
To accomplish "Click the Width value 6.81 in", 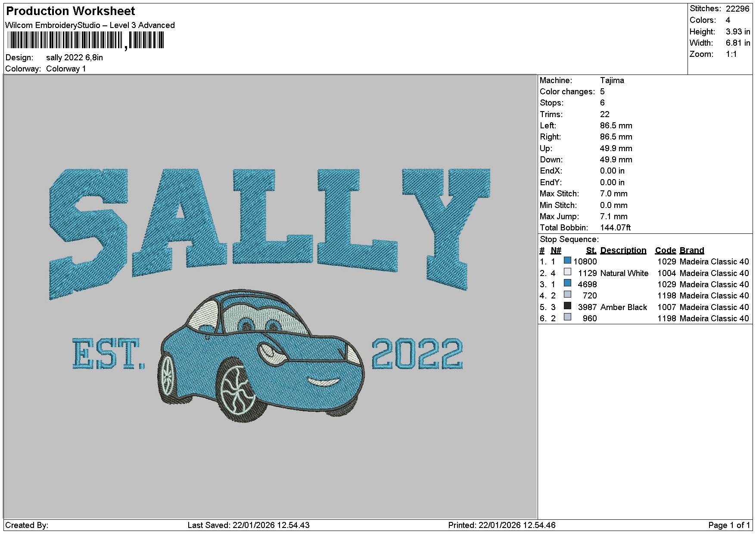I will click(738, 43).
